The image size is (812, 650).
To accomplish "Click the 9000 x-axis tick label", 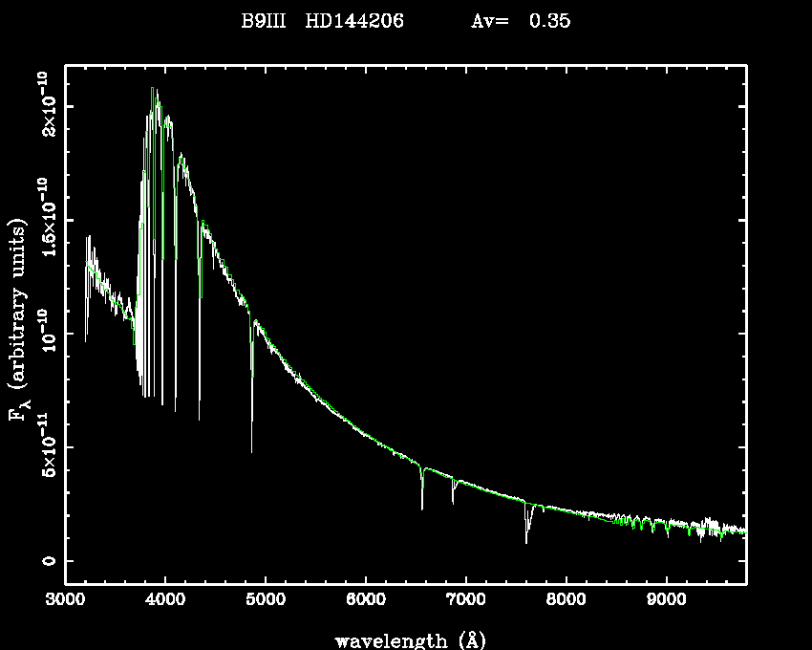I will coord(666,601).
